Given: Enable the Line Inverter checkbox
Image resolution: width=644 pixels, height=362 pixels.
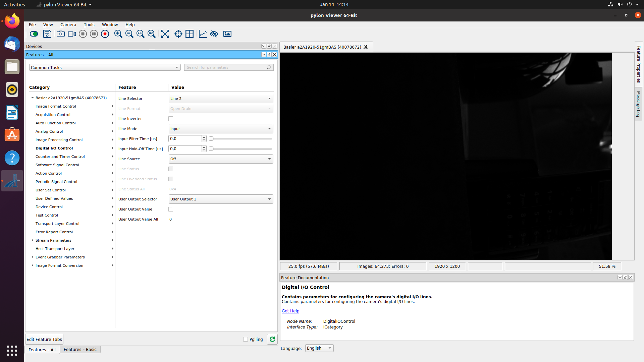Looking at the screenshot, I should click(171, 118).
